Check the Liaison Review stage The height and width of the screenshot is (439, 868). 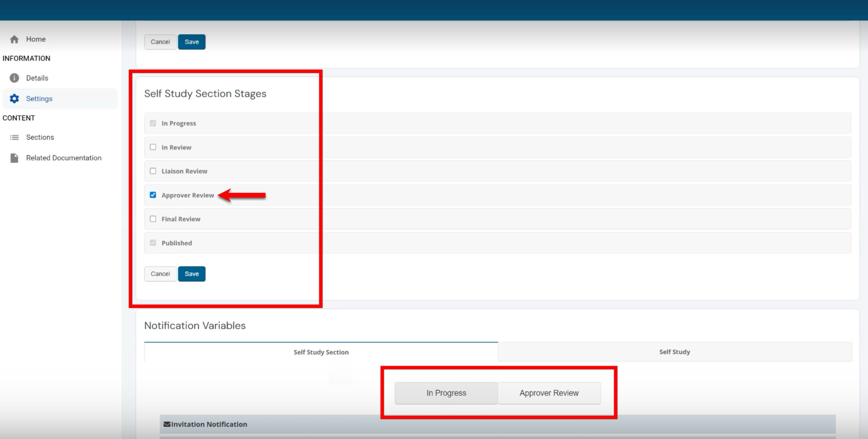click(x=153, y=171)
